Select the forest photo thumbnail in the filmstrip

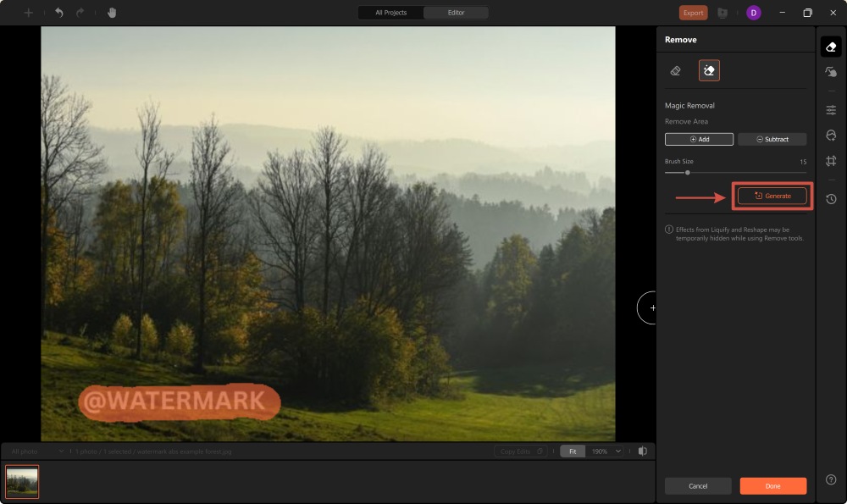point(22,480)
